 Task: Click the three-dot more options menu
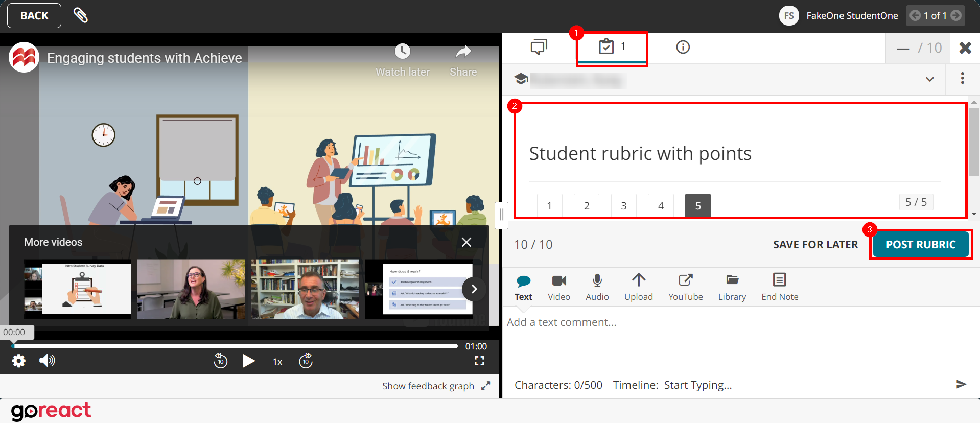(962, 78)
